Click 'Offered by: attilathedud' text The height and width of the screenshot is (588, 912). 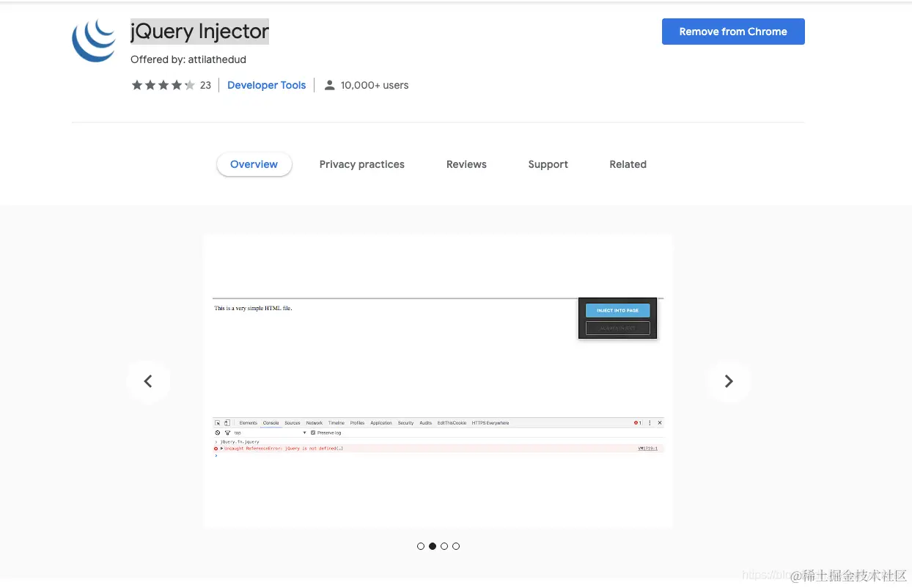(x=188, y=59)
